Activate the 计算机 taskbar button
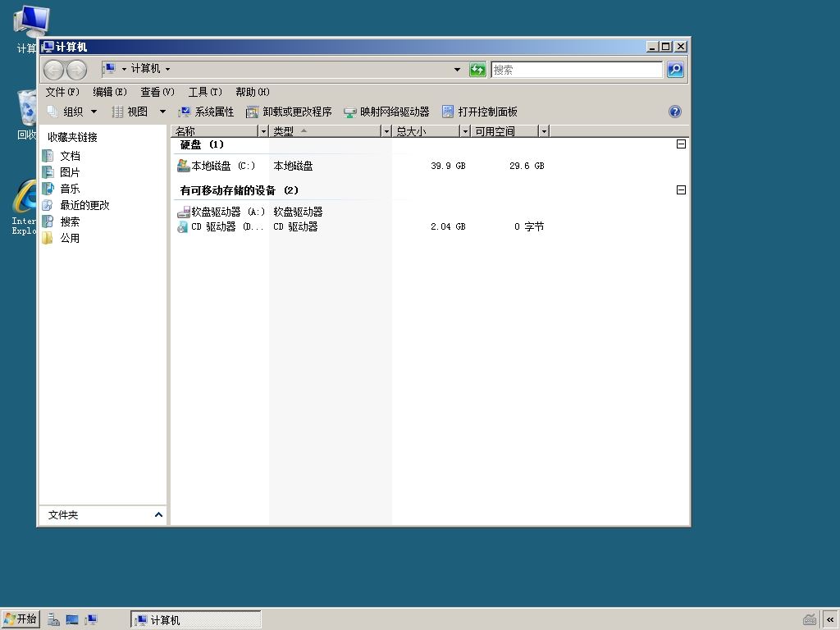 (196, 620)
